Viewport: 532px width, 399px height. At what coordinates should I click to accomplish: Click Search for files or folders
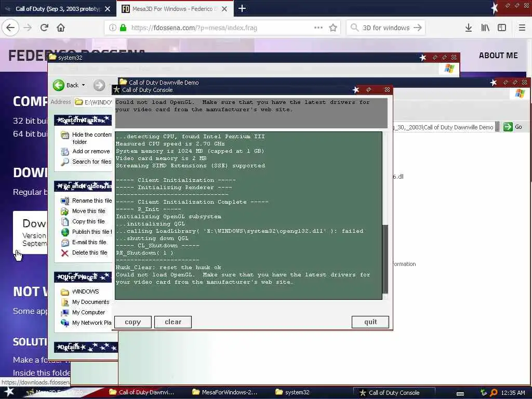pyautogui.click(x=86, y=162)
